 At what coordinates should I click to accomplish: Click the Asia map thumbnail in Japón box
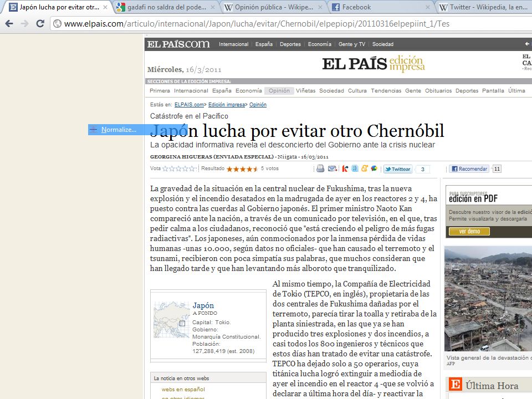click(171, 320)
